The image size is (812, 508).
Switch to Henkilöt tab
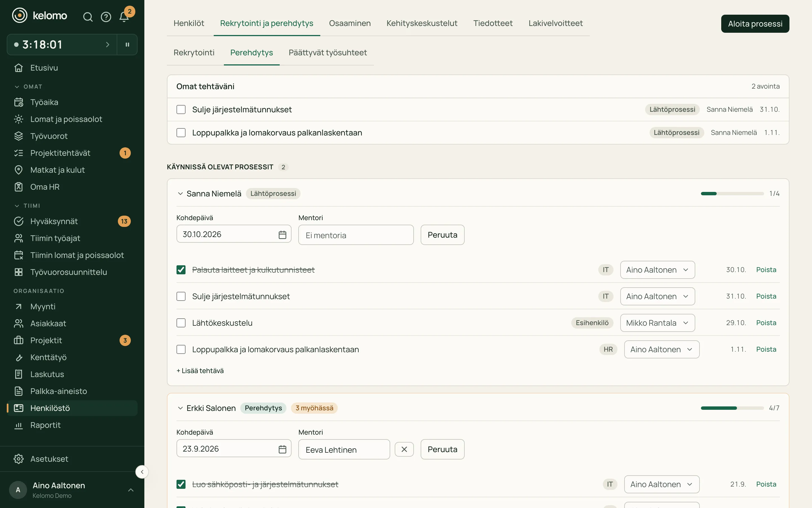(x=189, y=23)
